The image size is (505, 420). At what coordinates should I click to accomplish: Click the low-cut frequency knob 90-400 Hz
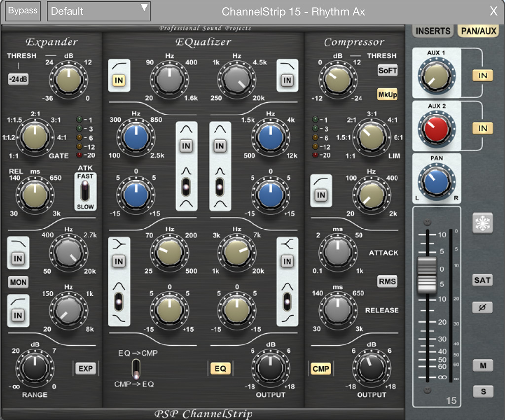170,79
